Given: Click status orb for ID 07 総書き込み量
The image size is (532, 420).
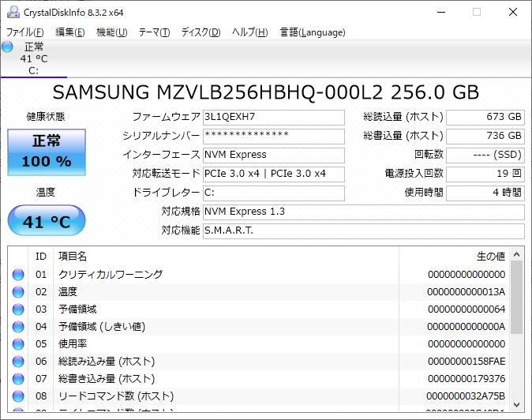Looking at the screenshot, I should click(x=18, y=379).
